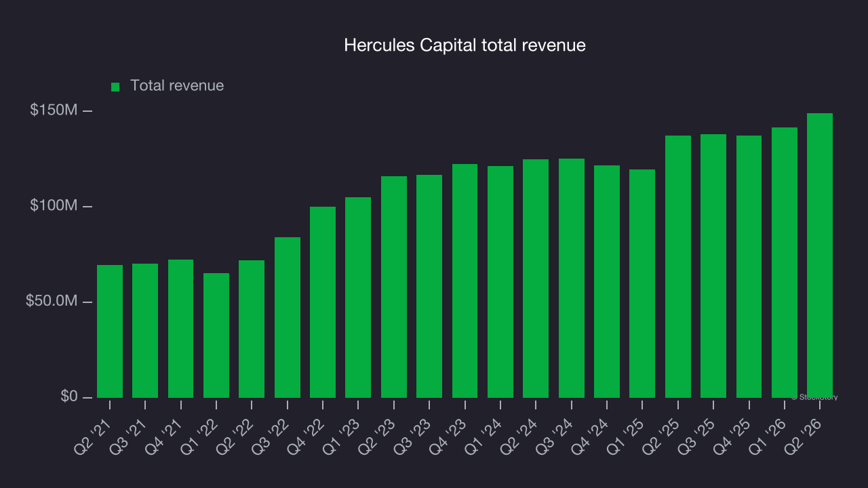Select the Q2 '25 revenue bar
This screenshot has height=488, width=868.
click(x=678, y=266)
